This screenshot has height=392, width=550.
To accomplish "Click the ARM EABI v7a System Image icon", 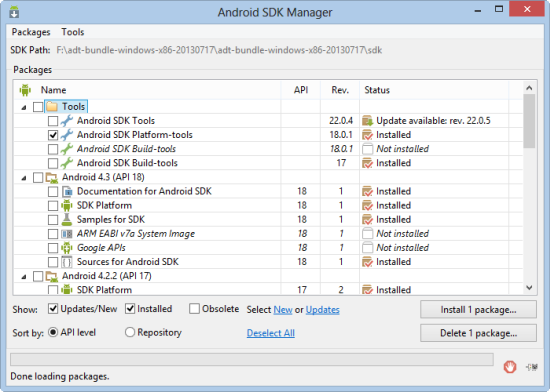I will 67,234.
